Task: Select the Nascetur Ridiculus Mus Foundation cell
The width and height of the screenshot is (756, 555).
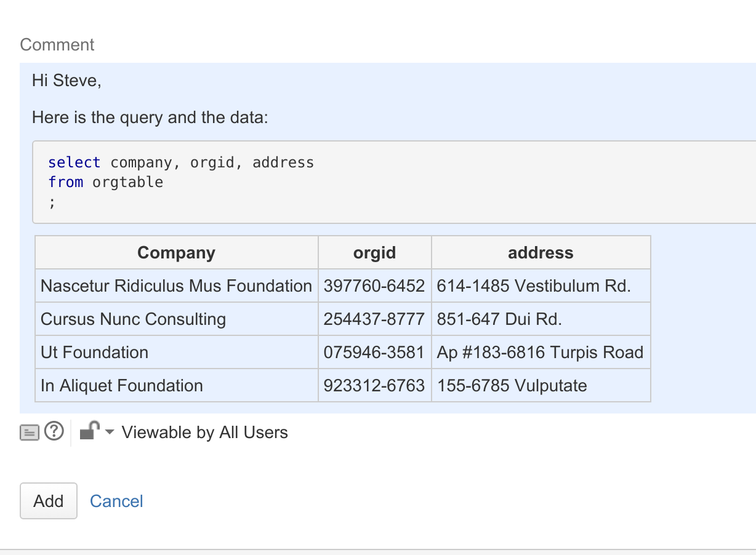Action: coord(177,285)
